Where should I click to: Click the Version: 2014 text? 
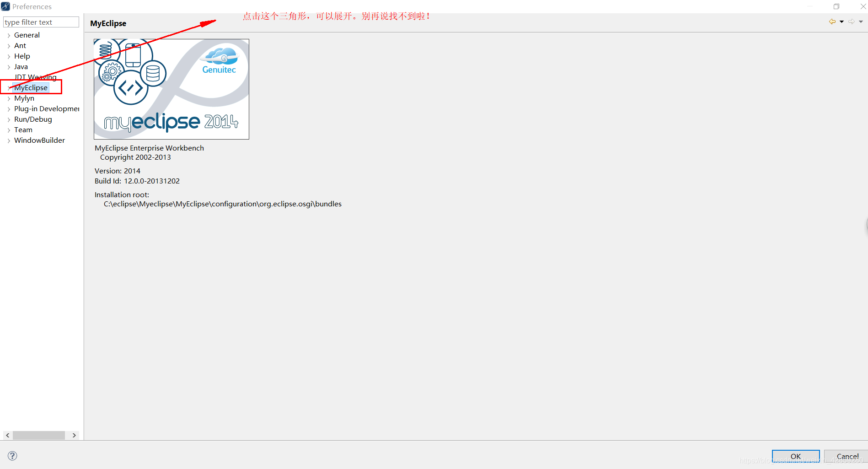(x=118, y=171)
